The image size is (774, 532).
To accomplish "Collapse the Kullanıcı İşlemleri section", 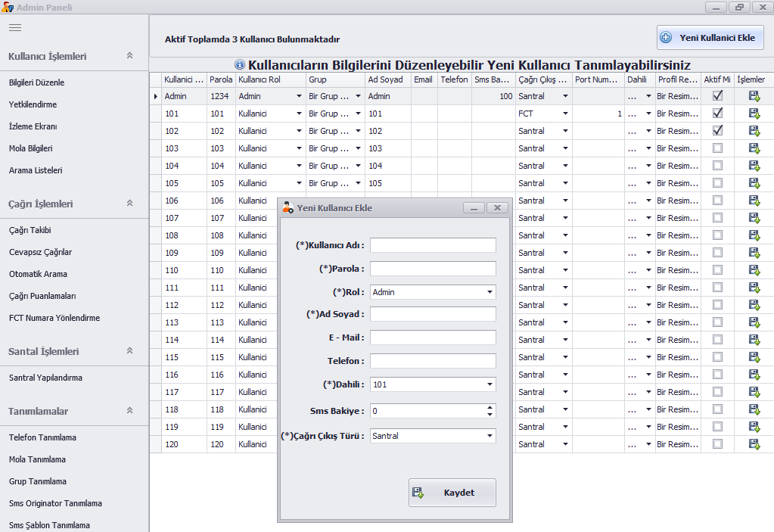I will click(x=129, y=56).
